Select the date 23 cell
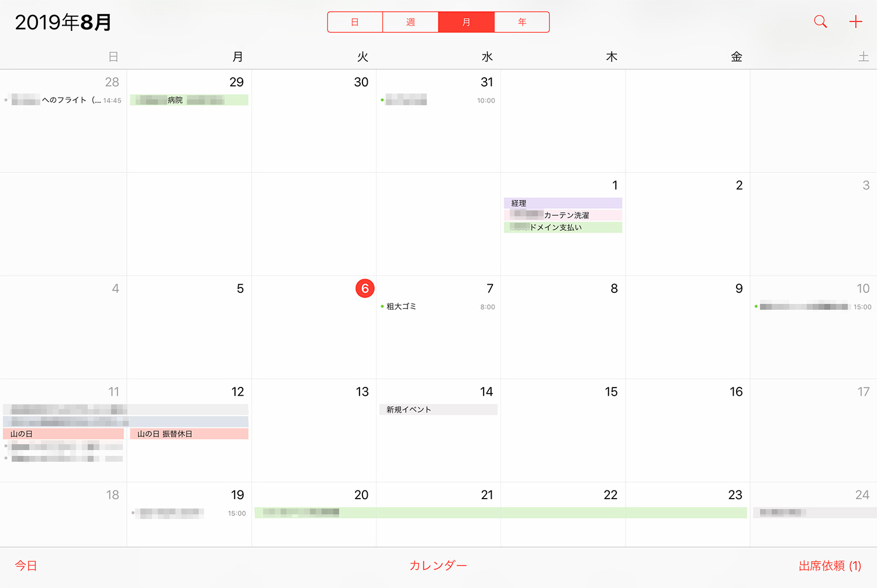The image size is (877, 588). pos(688,515)
